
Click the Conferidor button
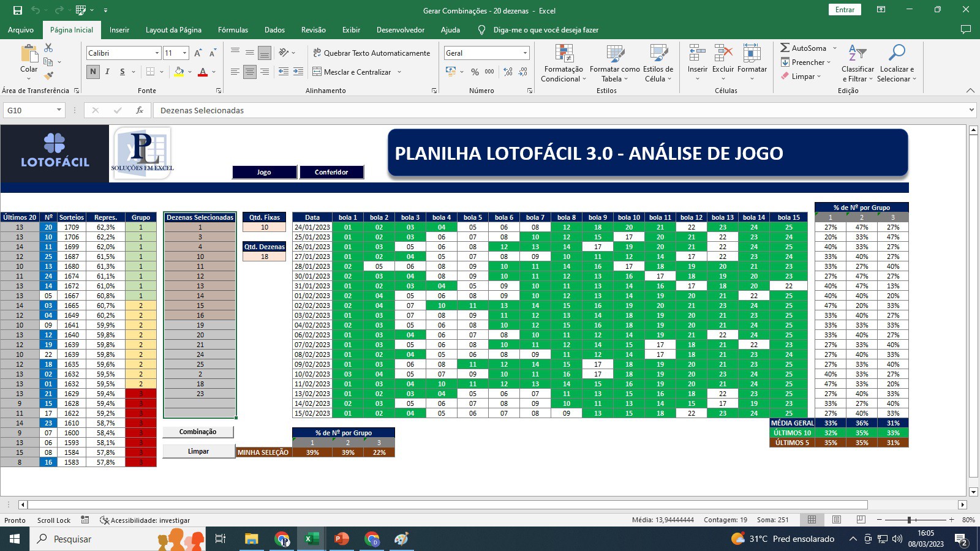pos(331,172)
